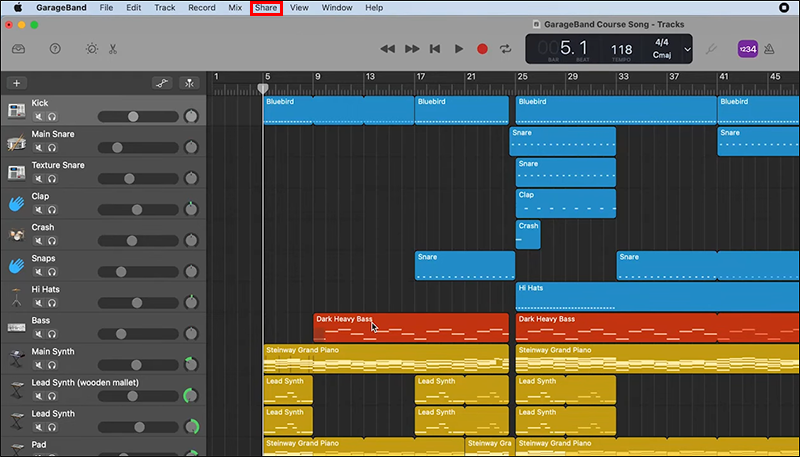Select the Bass keyboard track icon
The width and height of the screenshot is (800, 457).
pos(16,328)
